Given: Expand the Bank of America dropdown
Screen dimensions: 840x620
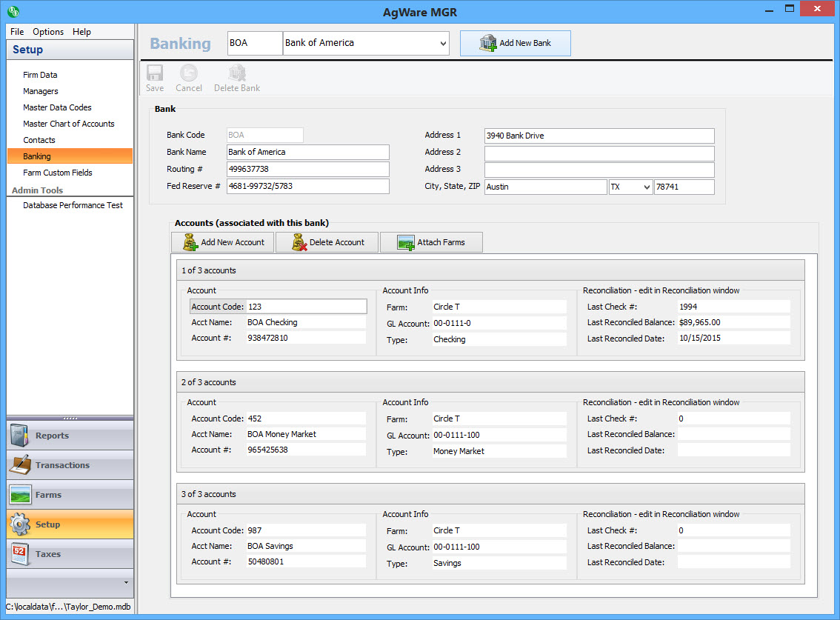Looking at the screenshot, I should (443, 43).
